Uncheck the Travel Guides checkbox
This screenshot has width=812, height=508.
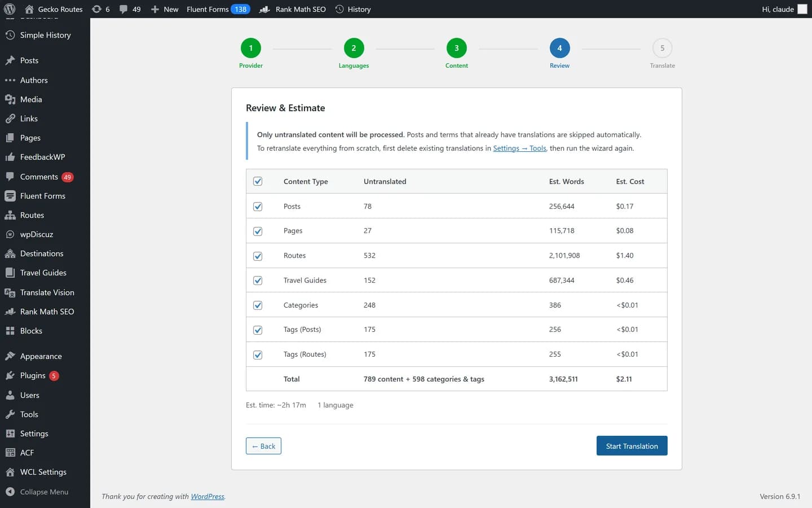pos(258,281)
